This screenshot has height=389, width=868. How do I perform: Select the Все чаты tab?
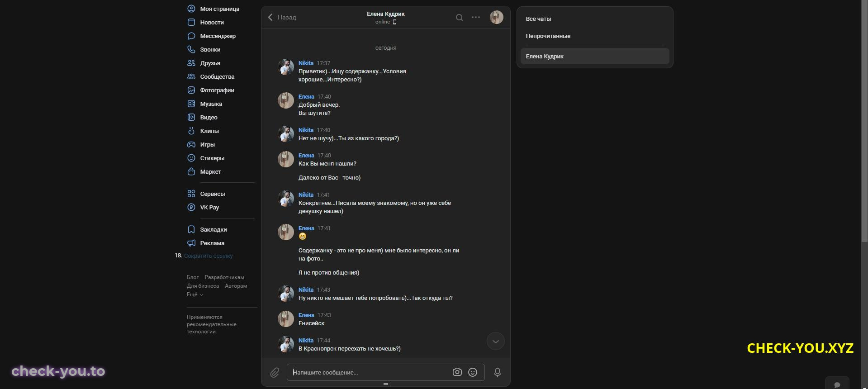[x=595, y=19]
